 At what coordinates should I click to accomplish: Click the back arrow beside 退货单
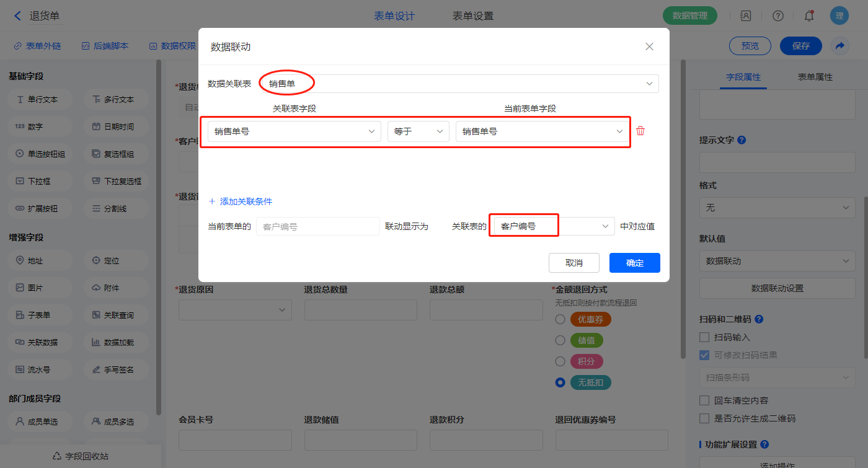(x=17, y=16)
